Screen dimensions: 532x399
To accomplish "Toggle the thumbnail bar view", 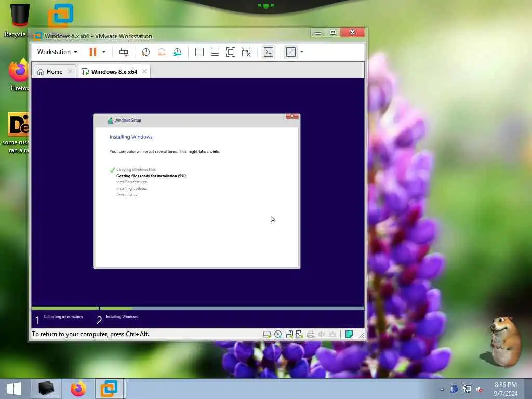I will (215, 52).
